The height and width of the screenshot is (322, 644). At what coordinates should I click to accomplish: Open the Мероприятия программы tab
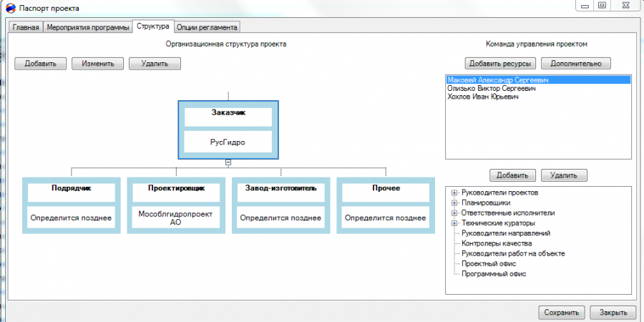point(88,27)
